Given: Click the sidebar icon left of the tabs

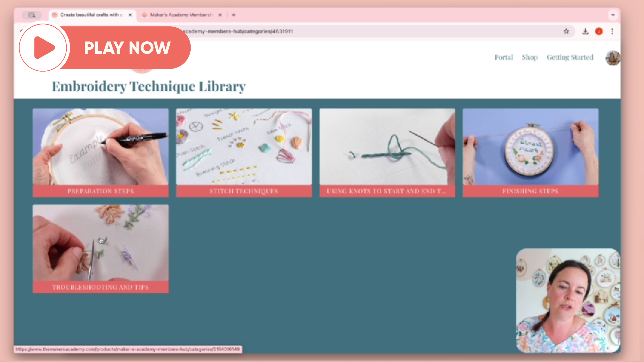Looking at the screenshot, I should tap(32, 15).
